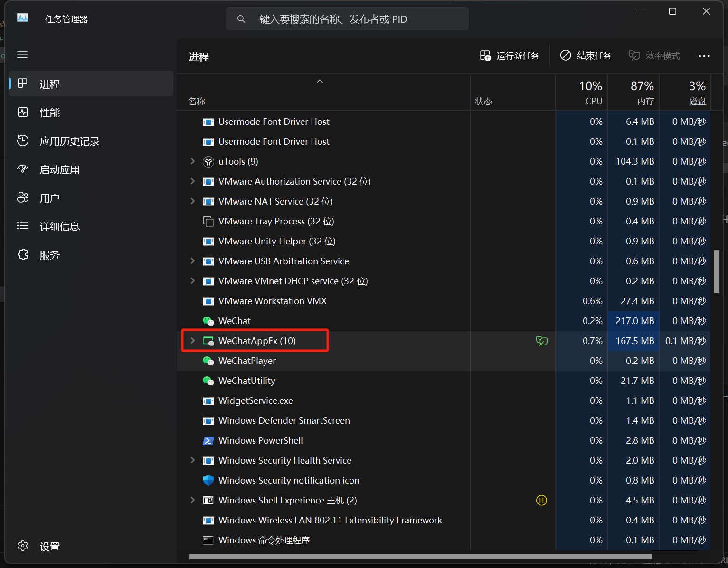Image resolution: width=728 pixels, height=568 pixels.
Task: Expand Windows Security Health Service group
Action: point(192,460)
